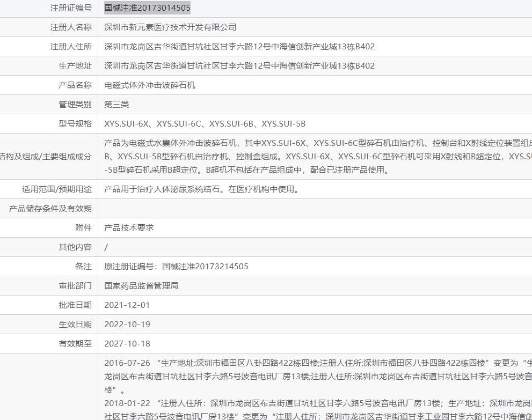Click the text 产品用于治疗人体泌尿系统结石

(162, 189)
